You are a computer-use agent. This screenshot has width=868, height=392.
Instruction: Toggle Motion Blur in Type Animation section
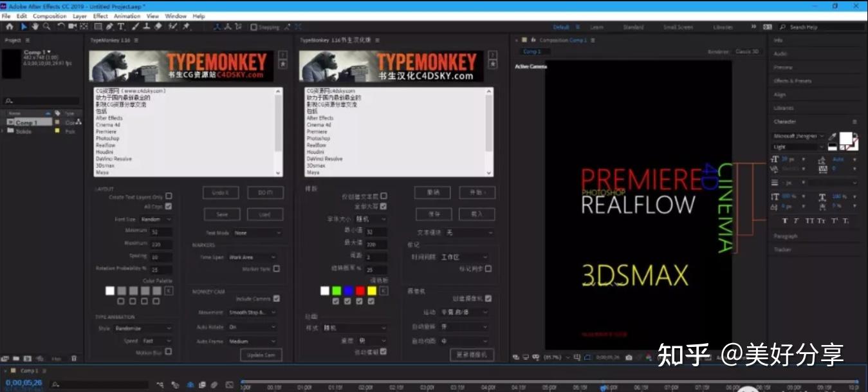169,351
